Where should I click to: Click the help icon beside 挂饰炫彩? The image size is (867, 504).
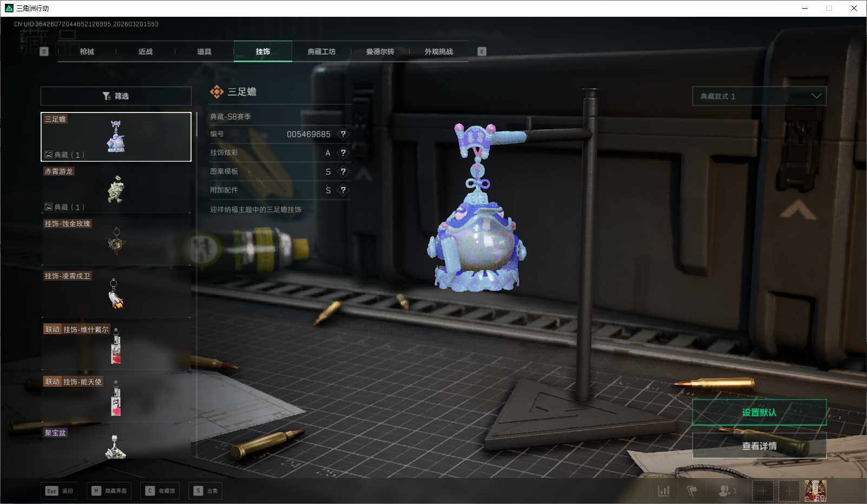343,153
